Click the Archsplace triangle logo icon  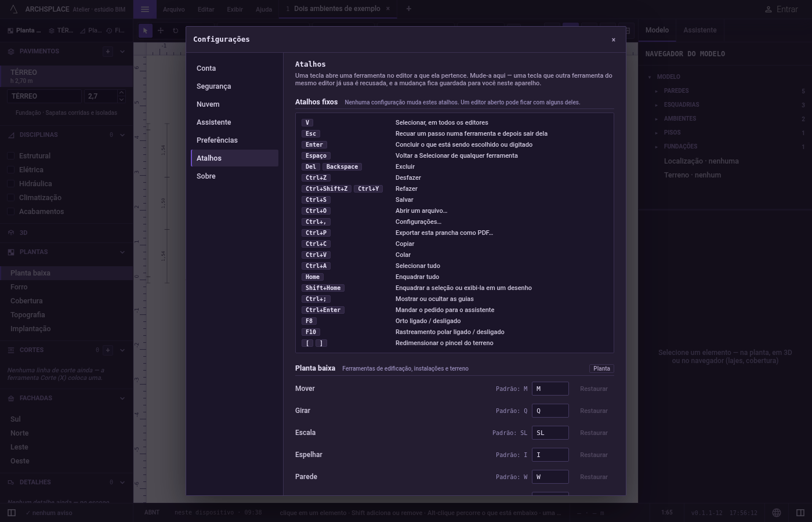click(14, 9)
